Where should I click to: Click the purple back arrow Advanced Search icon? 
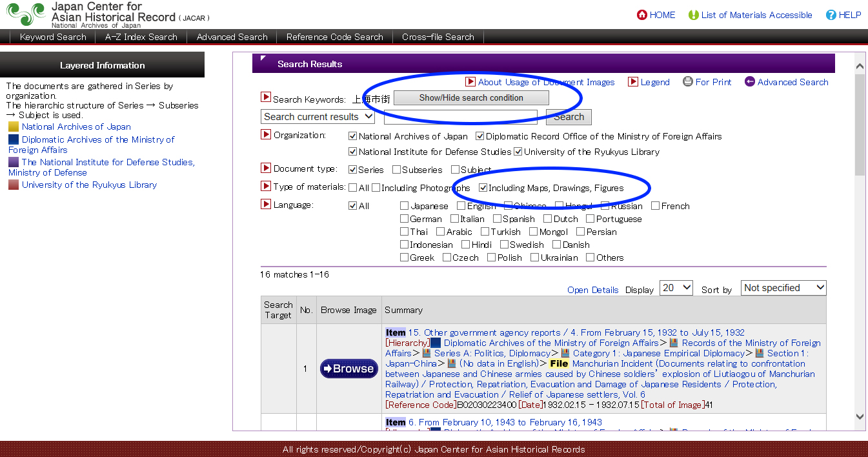point(750,82)
